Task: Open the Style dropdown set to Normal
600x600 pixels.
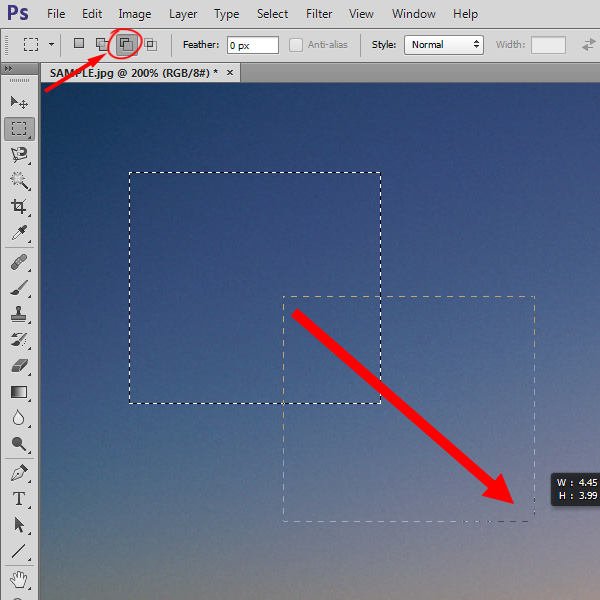Action: (444, 45)
